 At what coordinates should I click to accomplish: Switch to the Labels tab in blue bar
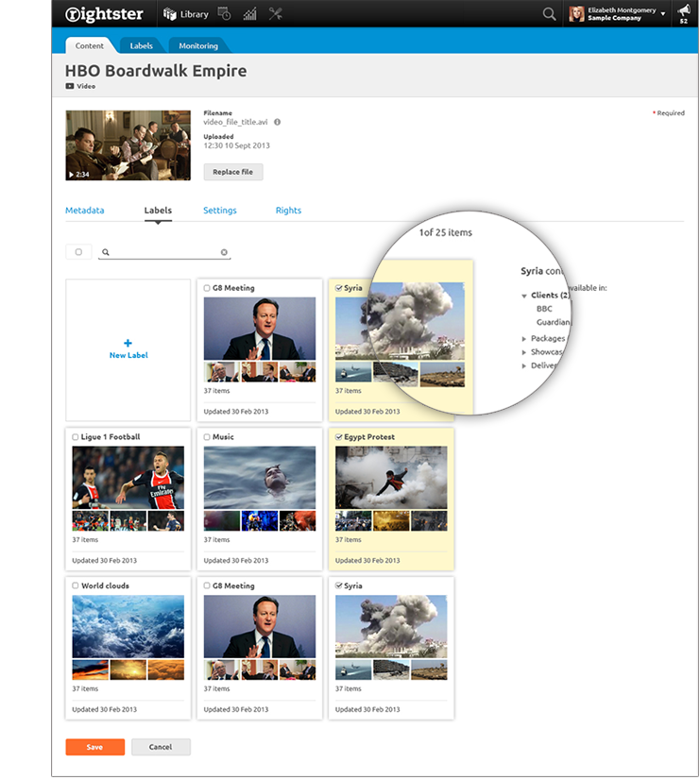click(142, 45)
